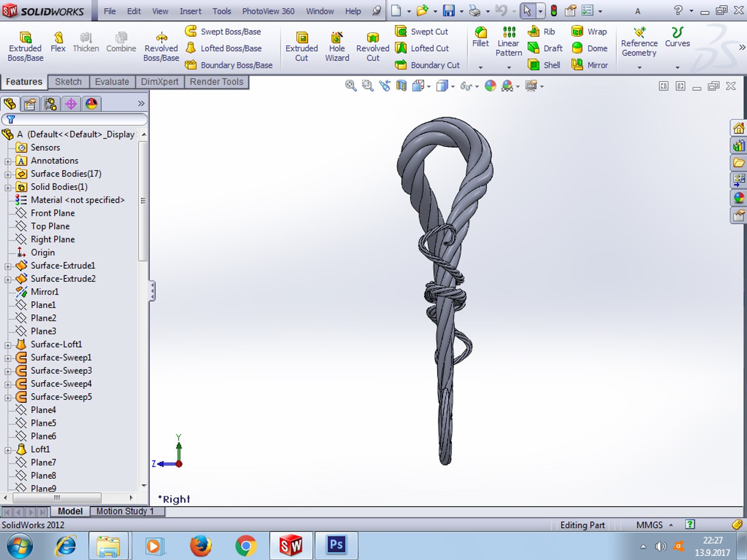
Task: Expand the Surface Bodies(17) folder
Action: click(x=8, y=174)
